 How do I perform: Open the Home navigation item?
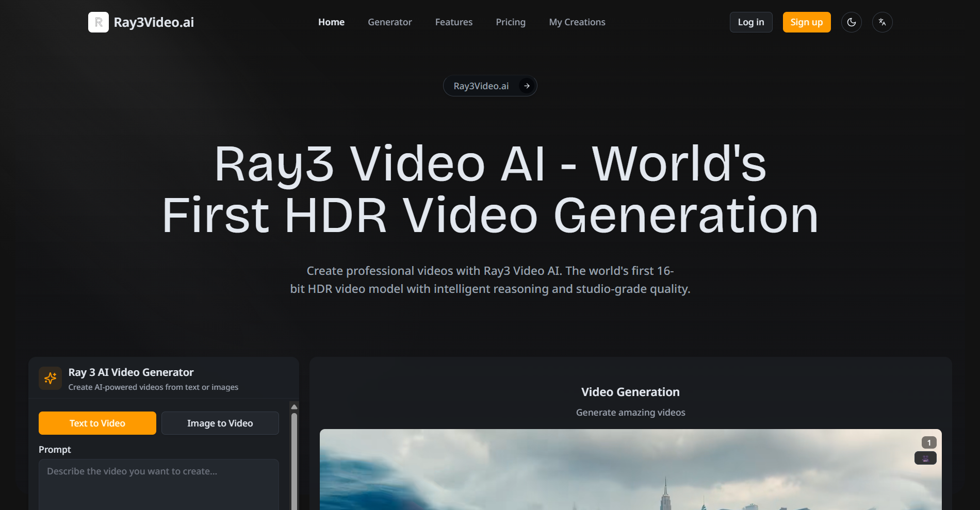331,22
